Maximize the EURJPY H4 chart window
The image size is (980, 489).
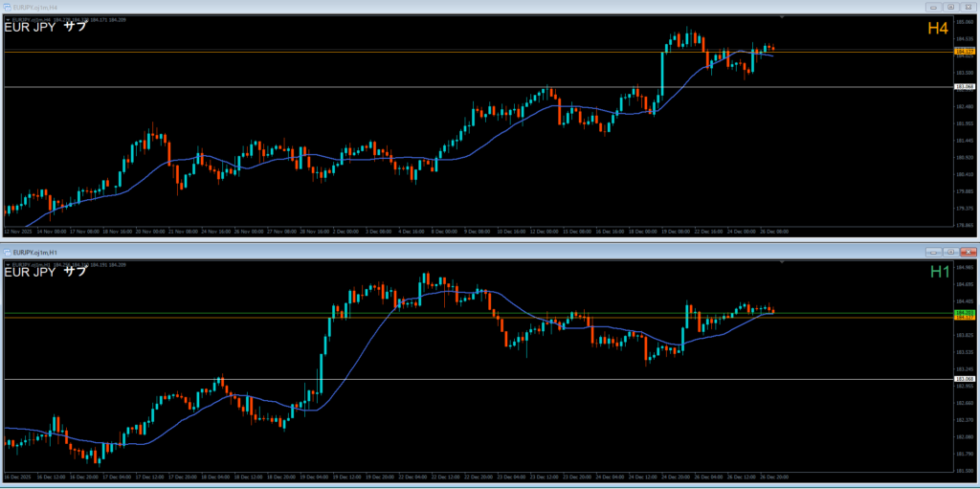pos(951,6)
